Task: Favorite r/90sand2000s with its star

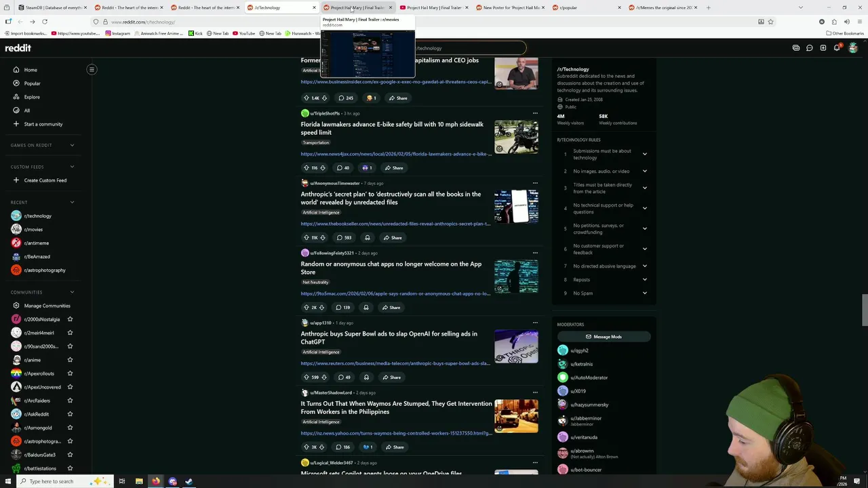Action: (x=70, y=346)
